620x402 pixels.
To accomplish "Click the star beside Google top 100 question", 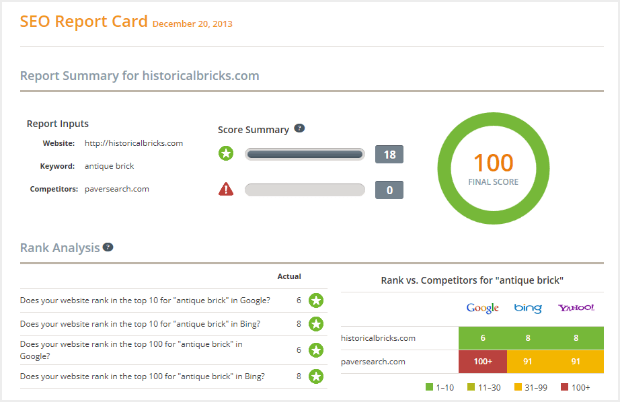I will (316, 350).
